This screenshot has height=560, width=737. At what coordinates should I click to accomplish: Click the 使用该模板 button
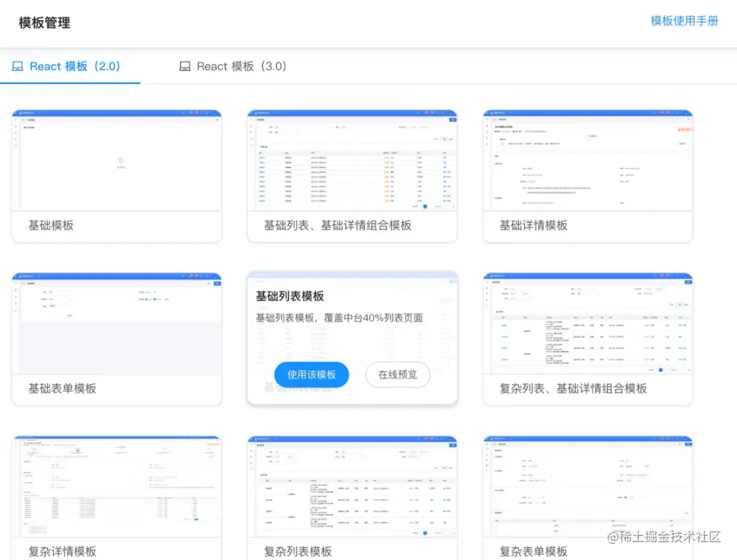point(312,375)
